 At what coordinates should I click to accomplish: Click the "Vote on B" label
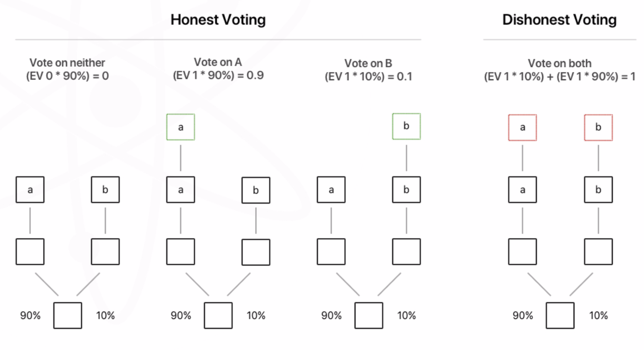(x=368, y=63)
